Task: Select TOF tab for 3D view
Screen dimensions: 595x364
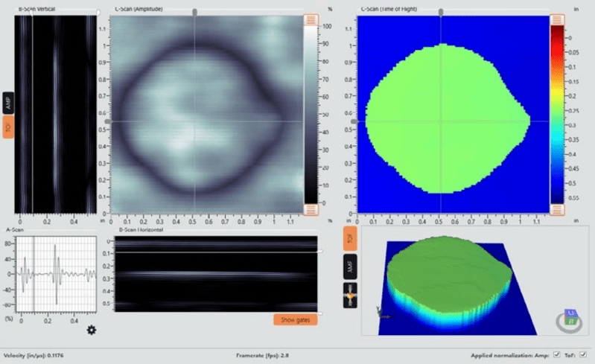Action: (350, 238)
